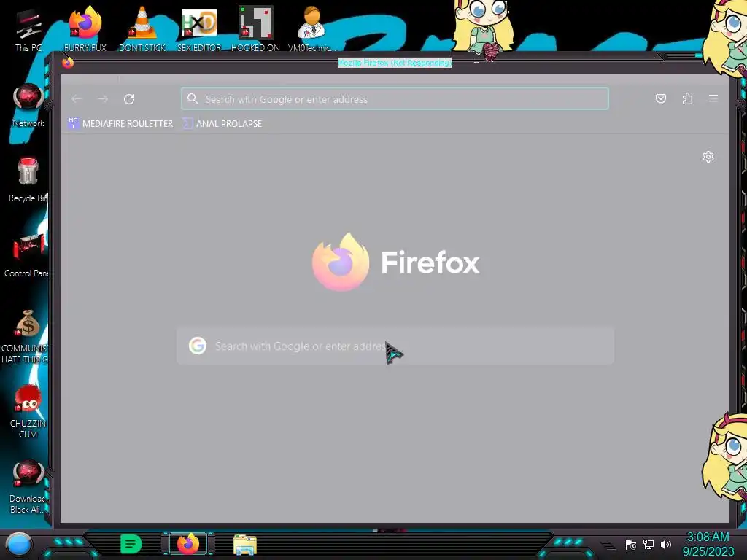Open the Control Panel desktop icon
The image size is (747, 560).
click(27, 256)
